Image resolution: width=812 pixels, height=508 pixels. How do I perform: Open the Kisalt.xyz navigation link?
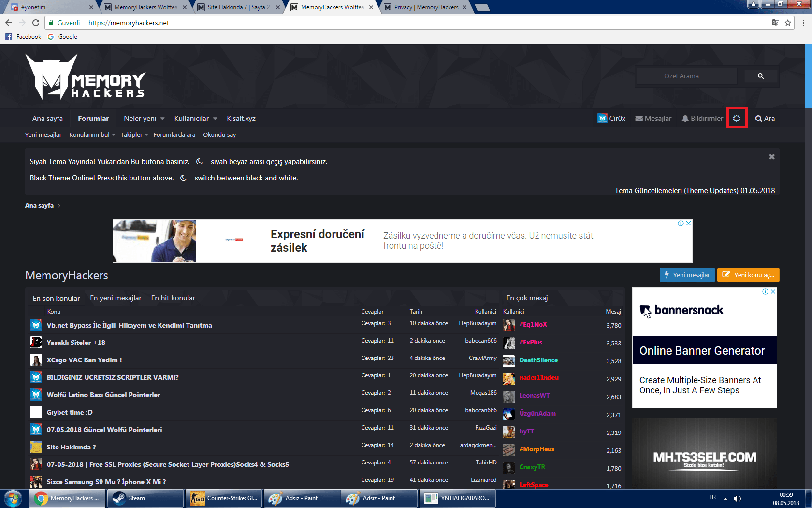pos(241,119)
